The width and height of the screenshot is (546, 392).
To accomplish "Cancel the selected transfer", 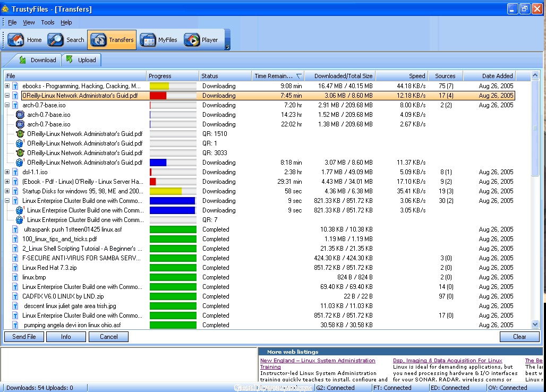I will coord(109,337).
